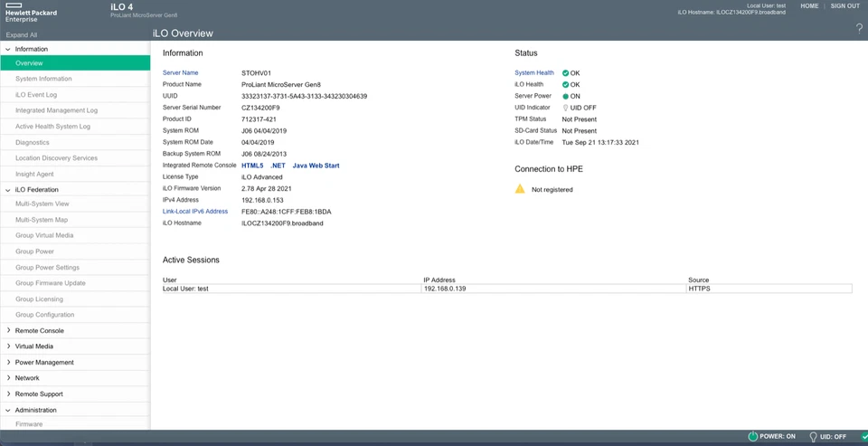This screenshot has width=868, height=446.
Task: Open Multi-System Map
Action: point(42,220)
